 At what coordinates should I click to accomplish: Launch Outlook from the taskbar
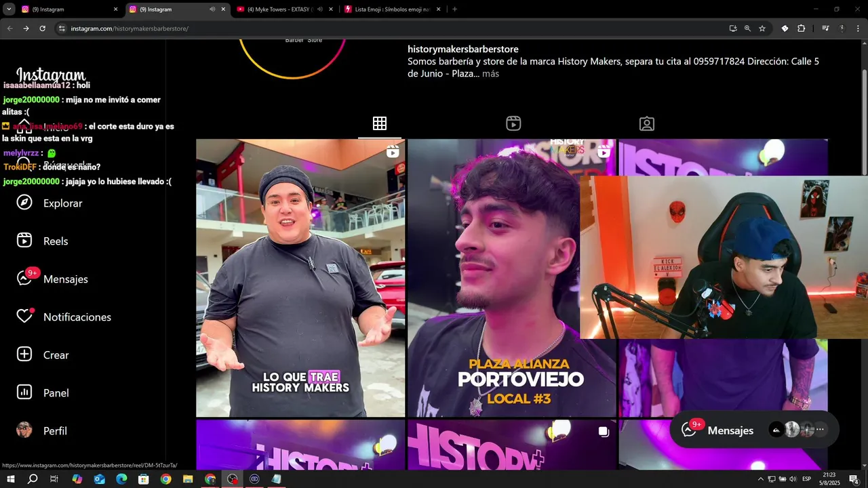100,479
